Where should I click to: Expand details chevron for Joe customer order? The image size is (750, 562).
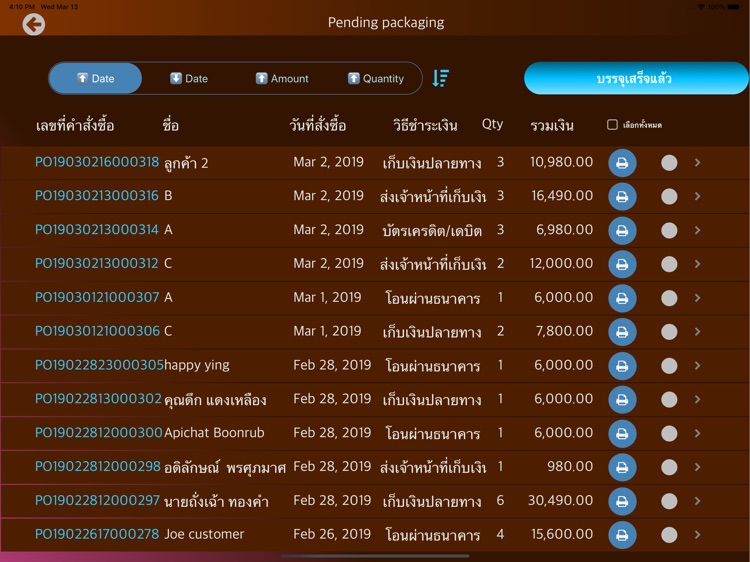tap(697, 534)
